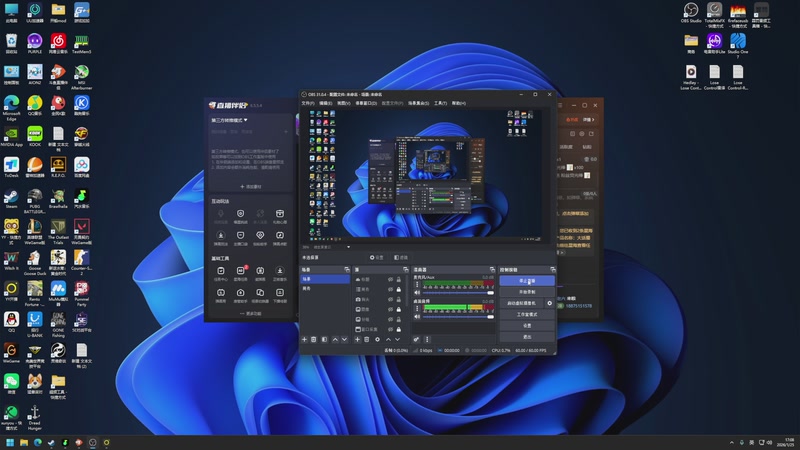Click 退出 exit button in OBS
The width and height of the screenshot is (800, 450).
[x=527, y=337]
